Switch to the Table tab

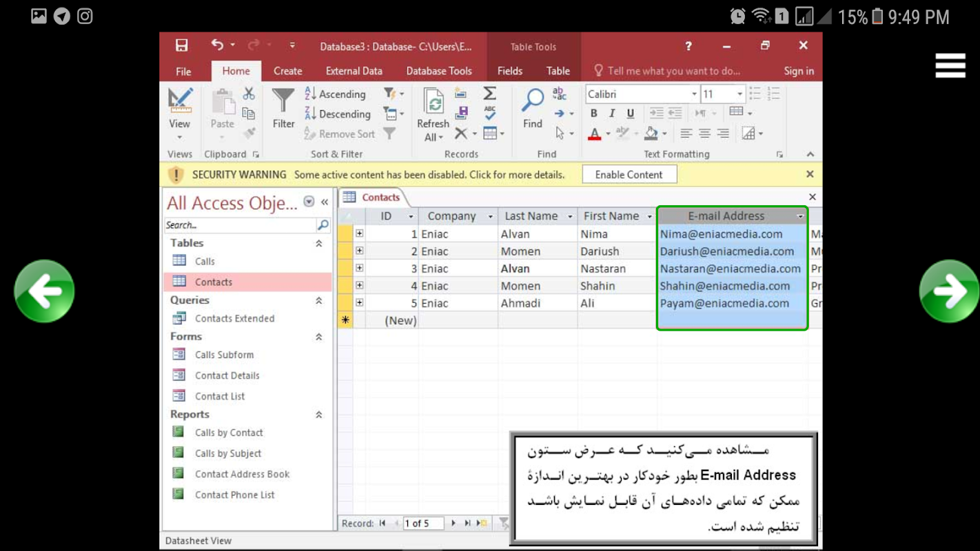coord(558,71)
